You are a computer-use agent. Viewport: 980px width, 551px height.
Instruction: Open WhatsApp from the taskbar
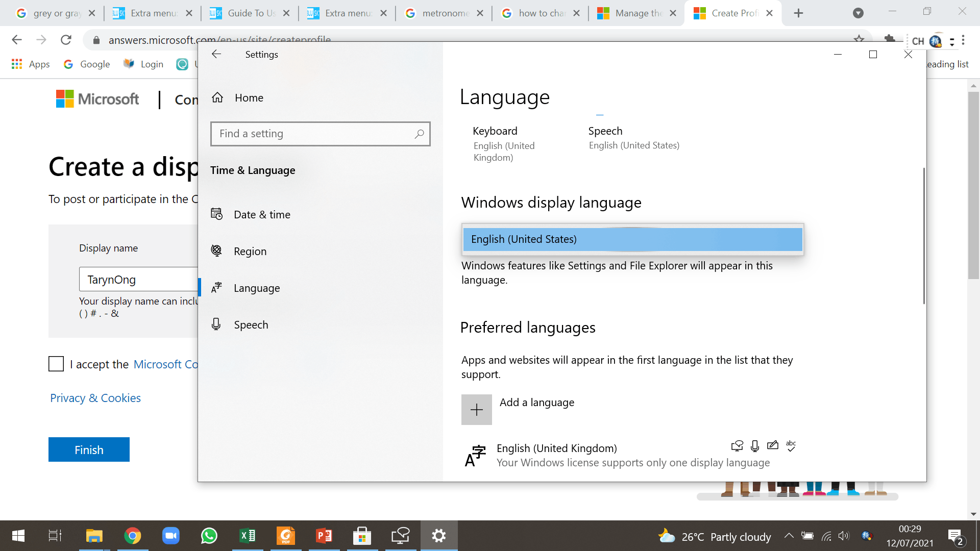pos(209,536)
